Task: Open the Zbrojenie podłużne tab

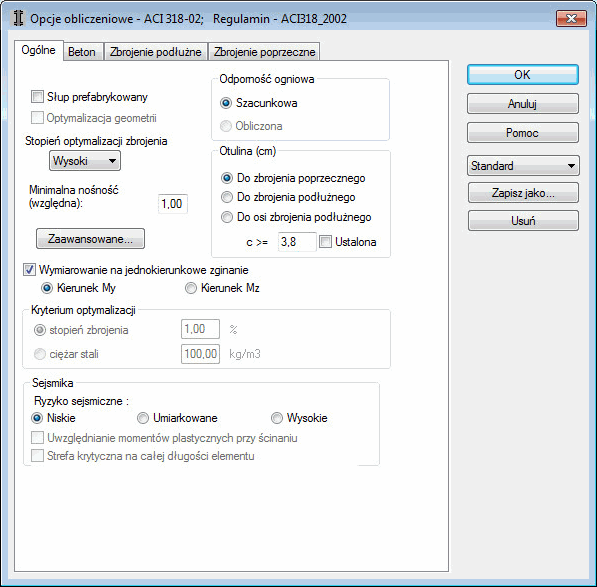Action: 155,52
